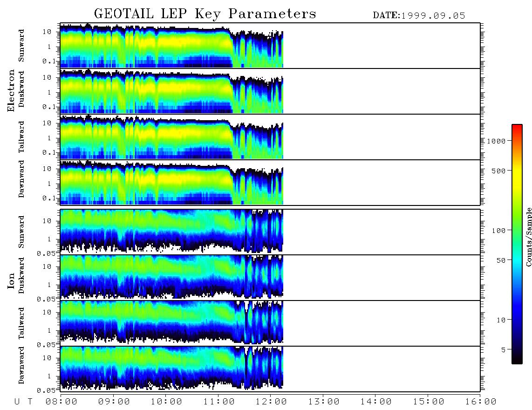
Task: Select the DATE:1999.09.05 label
Action: tap(419, 16)
